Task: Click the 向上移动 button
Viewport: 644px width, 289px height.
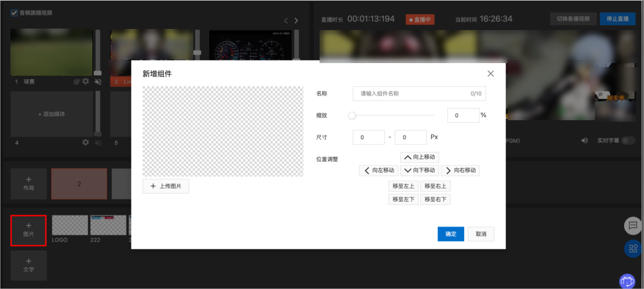Action: pos(420,157)
